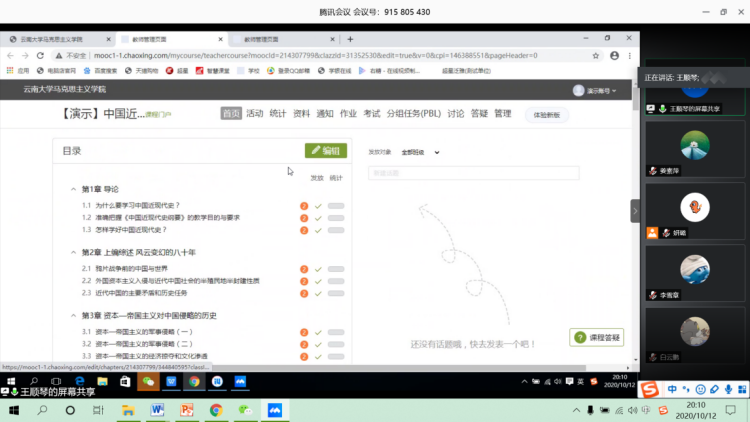Screen dimensions: 750x422
Task: Click the topic search input field
Action: tap(473, 173)
